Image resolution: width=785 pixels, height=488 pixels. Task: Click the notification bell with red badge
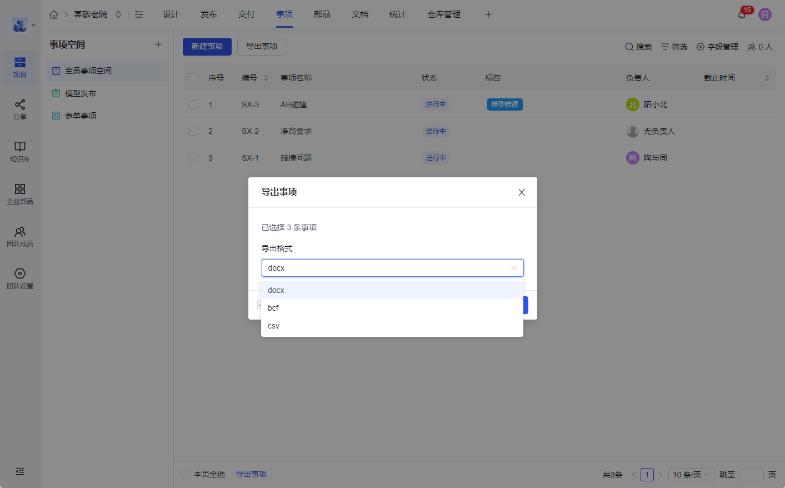[742, 14]
